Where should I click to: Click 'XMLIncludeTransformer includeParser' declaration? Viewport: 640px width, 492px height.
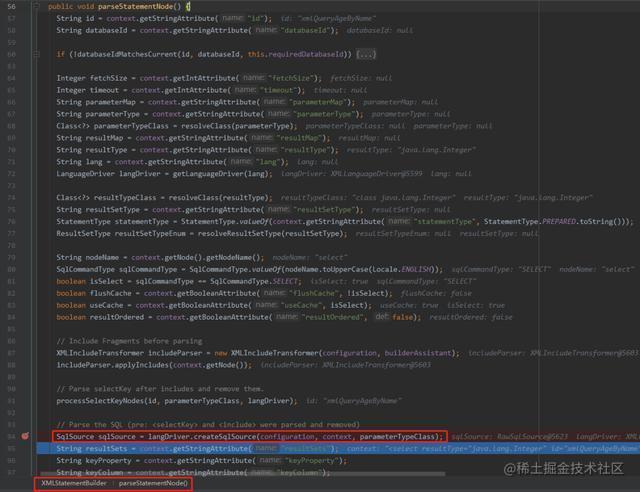click(x=129, y=353)
